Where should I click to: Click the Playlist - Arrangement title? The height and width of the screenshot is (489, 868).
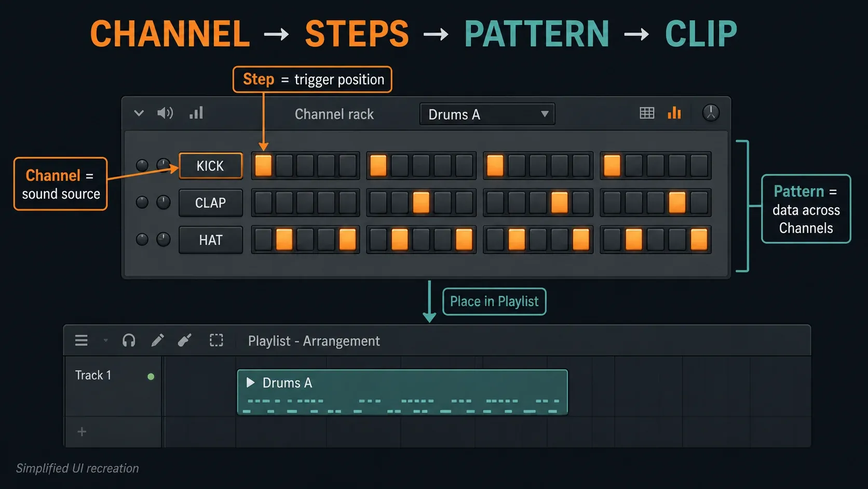[314, 341]
